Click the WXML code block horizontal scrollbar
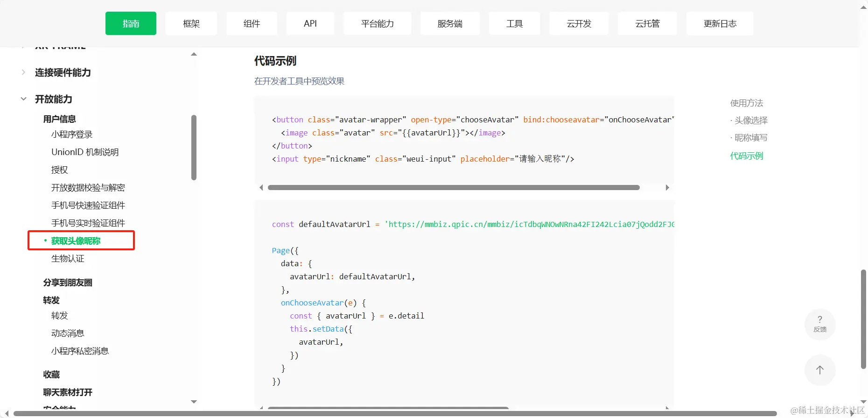This screenshot has height=418, width=868. 454,188
